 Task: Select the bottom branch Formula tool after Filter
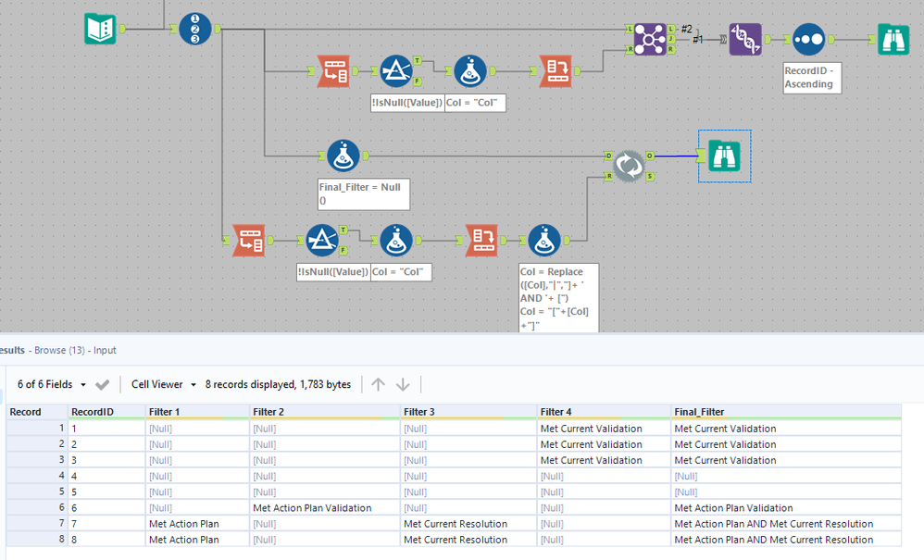(x=396, y=241)
